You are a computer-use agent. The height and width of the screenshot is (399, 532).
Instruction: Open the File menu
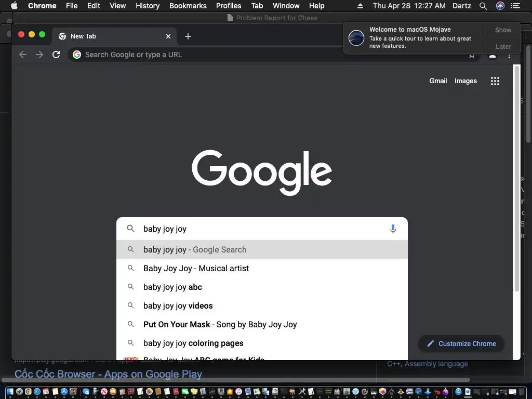coord(72,6)
